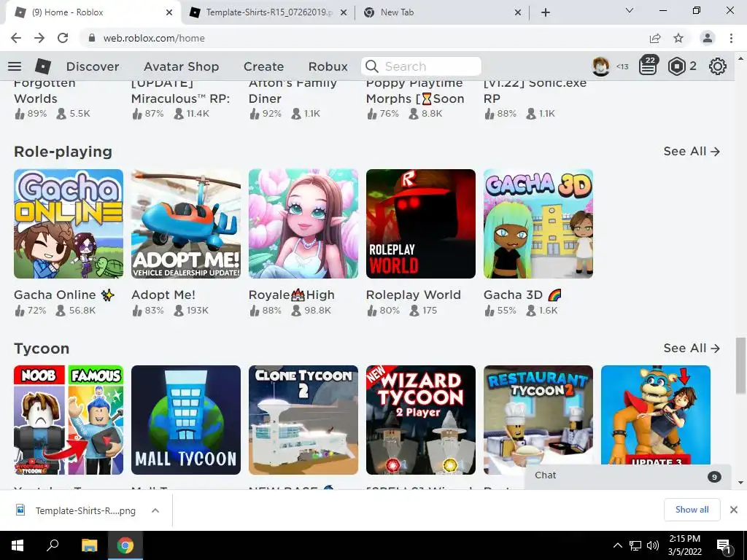Open the Noob Famous Youtuber Tycoon thumbnail
747x560 pixels.
69,420
